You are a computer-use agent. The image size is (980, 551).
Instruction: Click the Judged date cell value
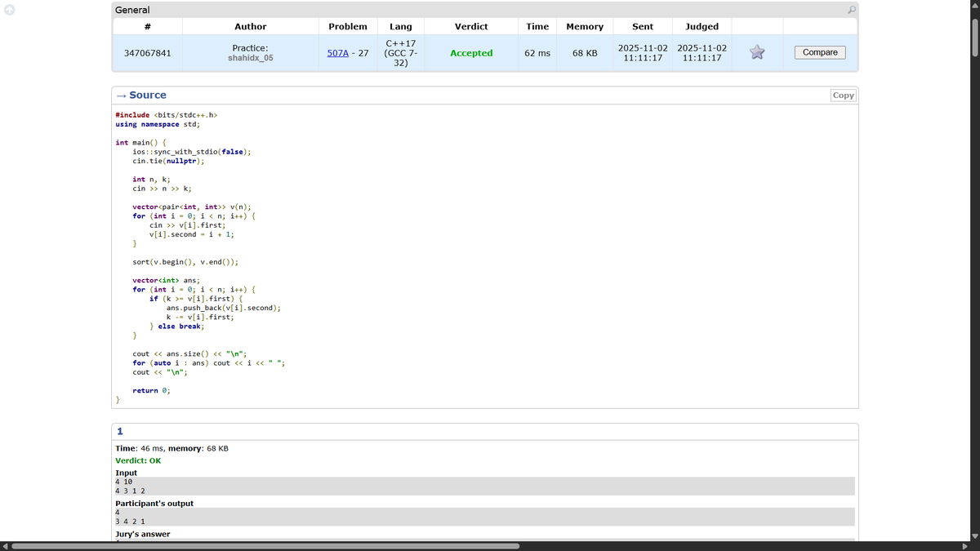[x=702, y=53]
